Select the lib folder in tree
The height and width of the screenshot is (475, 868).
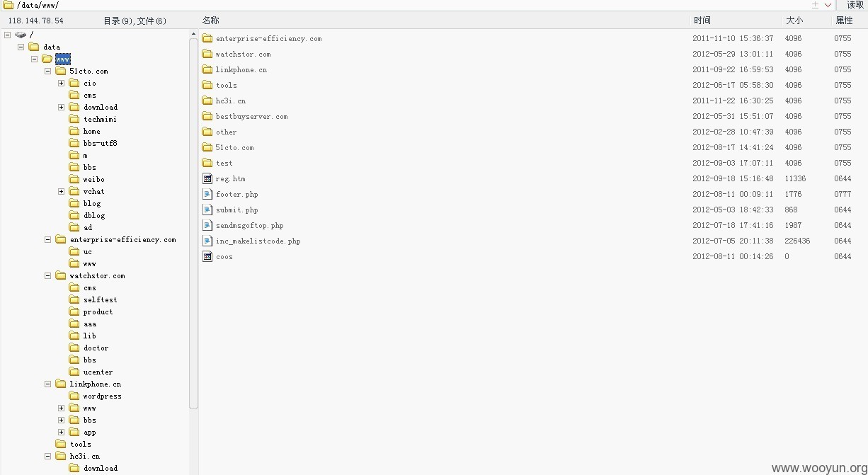pyautogui.click(x=89, y=336)
